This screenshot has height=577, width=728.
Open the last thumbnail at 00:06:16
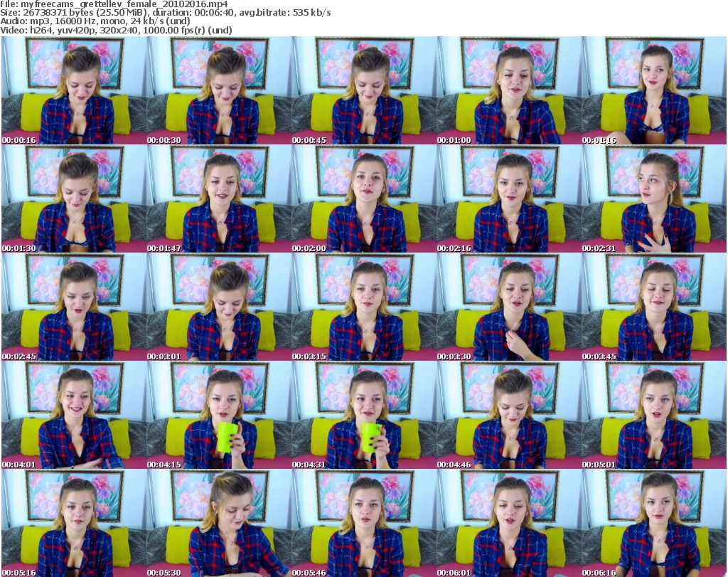653,523
